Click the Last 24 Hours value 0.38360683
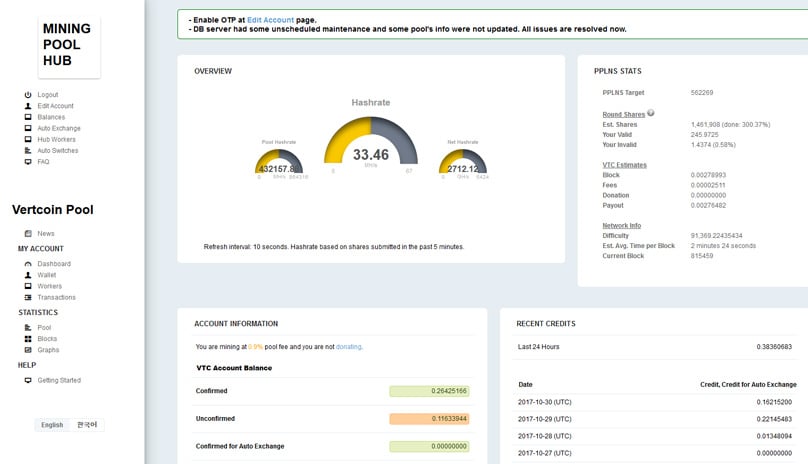 [x=774, y=347]
